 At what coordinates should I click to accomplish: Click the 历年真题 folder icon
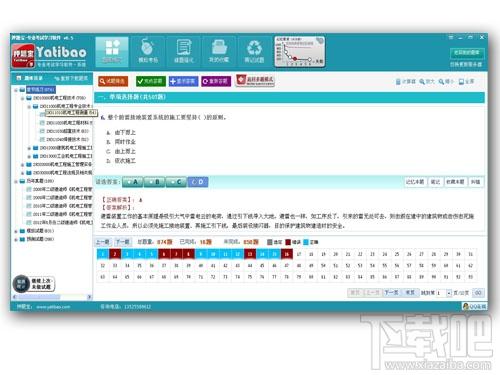pos(22,181)
